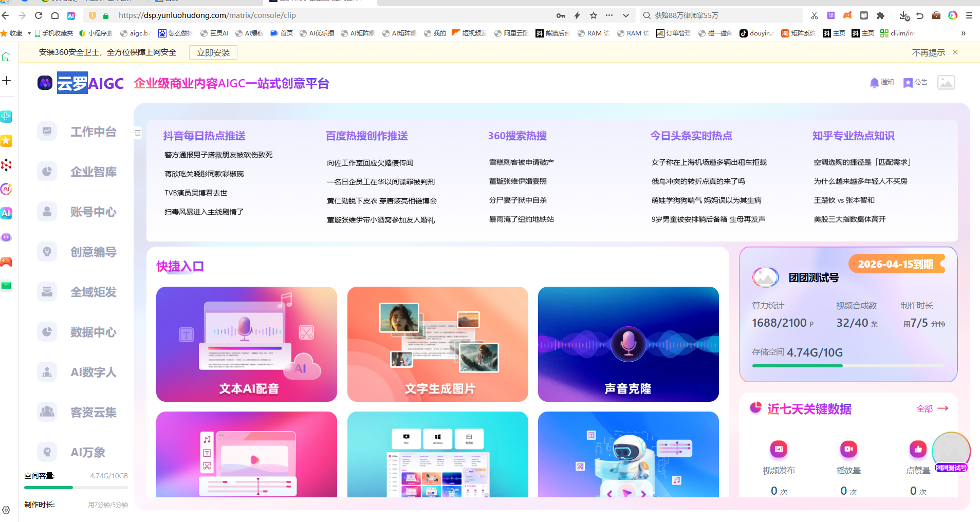Click 不再提示 on the banner

click(x=928, y=53)
